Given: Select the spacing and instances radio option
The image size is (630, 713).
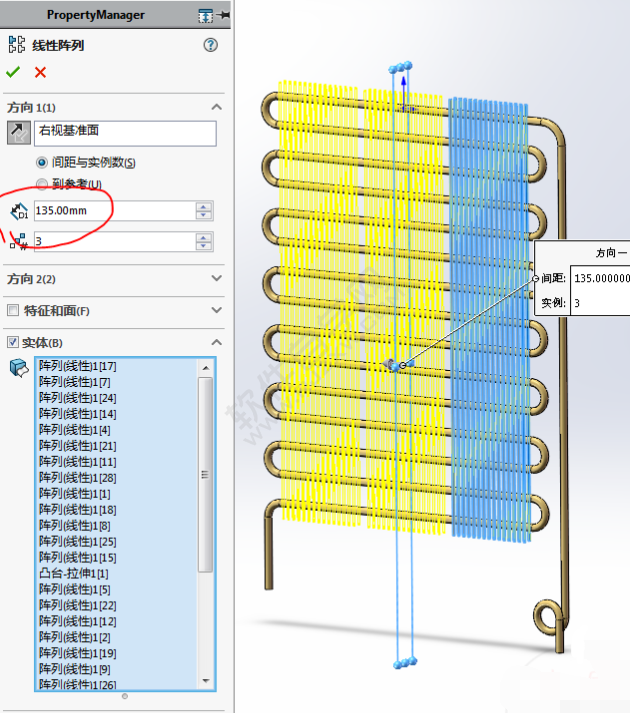Looking at the screenshot, I should click(x=42, y=162).
